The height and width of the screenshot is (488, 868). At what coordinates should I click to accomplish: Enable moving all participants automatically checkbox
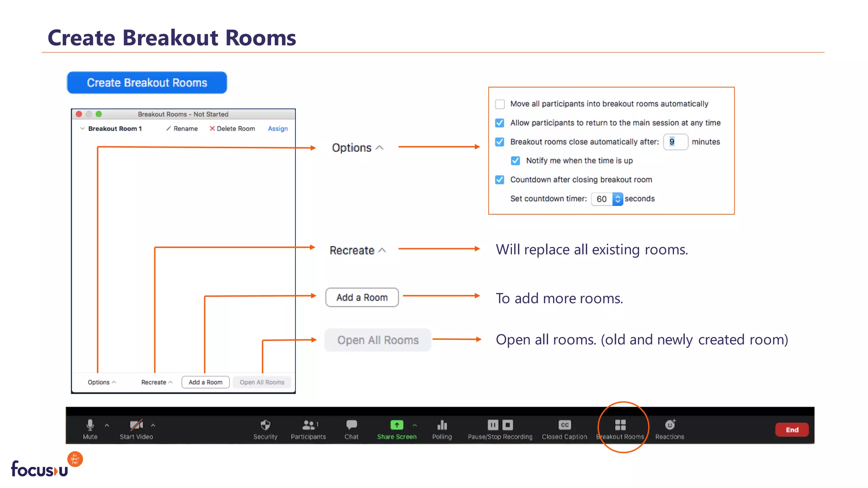[x=500, y=104]
